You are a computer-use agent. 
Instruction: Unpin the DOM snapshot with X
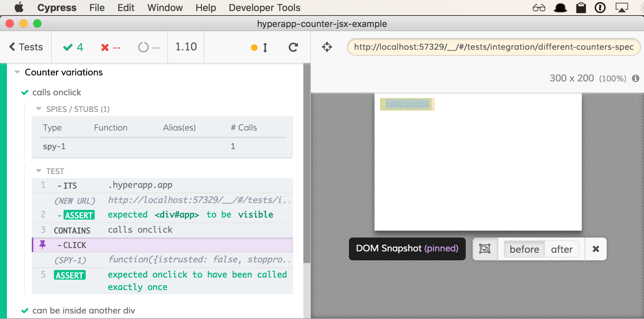click(x=596, y=249)
